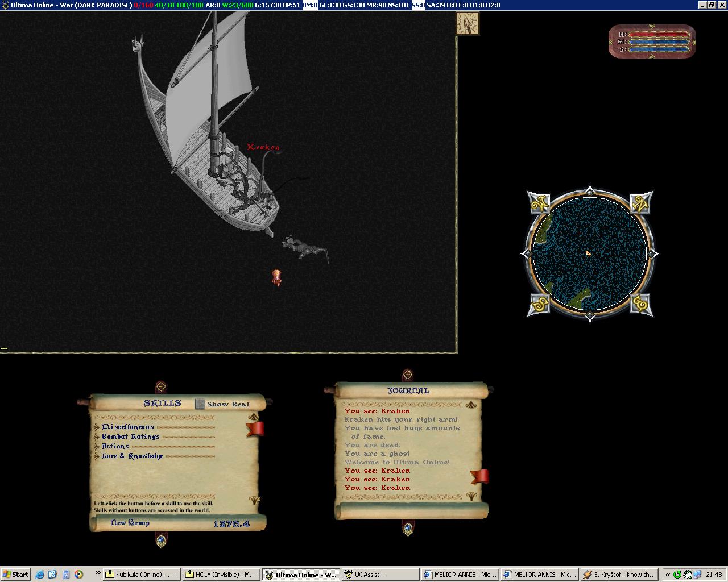Screen dimensions: 728x582
Task: Expand the Actions skill group
Action: pyautogui.click(x=97, y=446)
